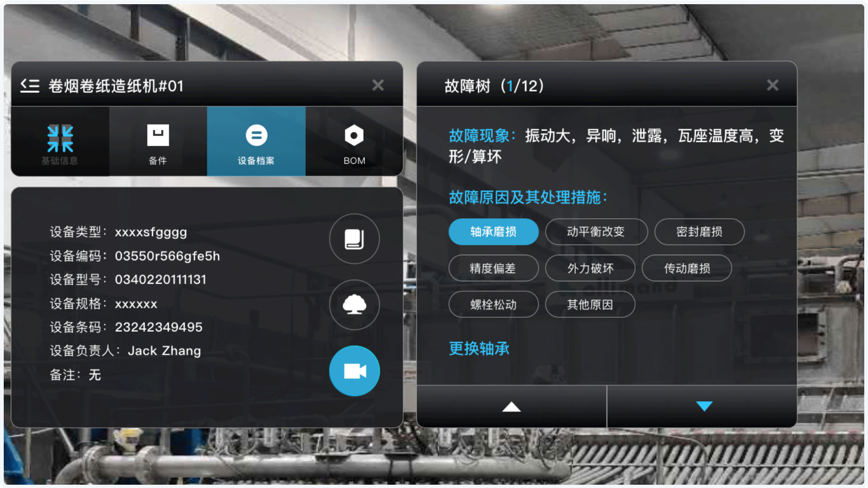This screenshot has width=868, height=488.
Task: Pick the 传动磨损 cause chip
Action: pyautogui.click(x=687, y=268)
